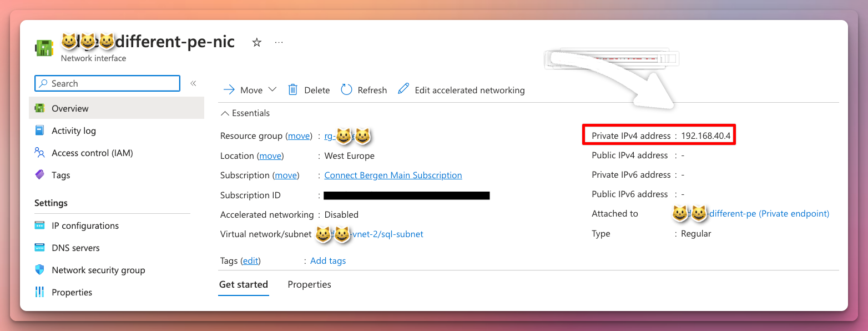Image resolution: width=868 pixels, height=331 pixels.
Task: Switch to the Properties tab
Action: (309, 284)
